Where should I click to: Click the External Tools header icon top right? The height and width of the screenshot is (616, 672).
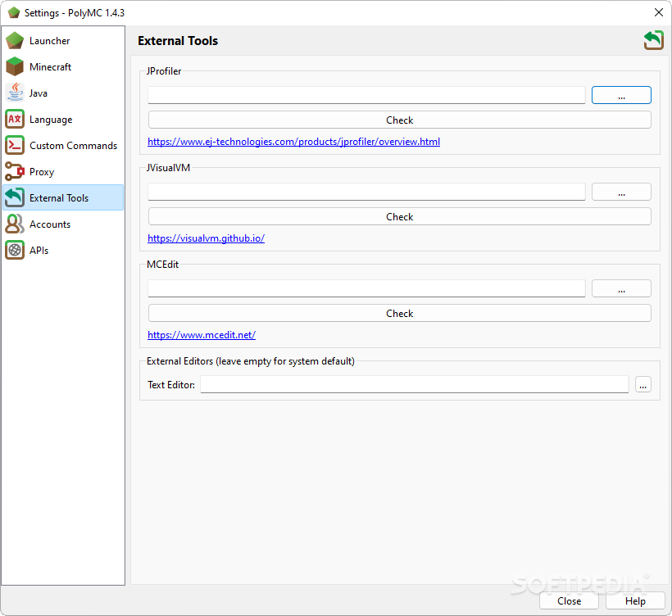[654, 41]
